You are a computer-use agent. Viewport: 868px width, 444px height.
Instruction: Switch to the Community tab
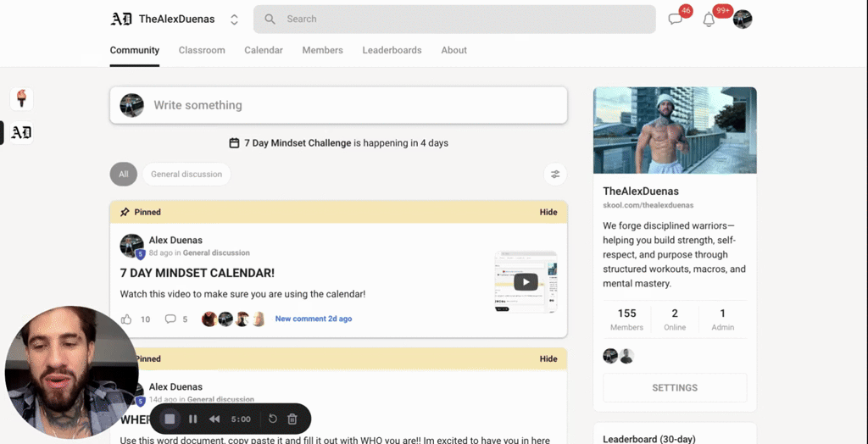[135, 50]
